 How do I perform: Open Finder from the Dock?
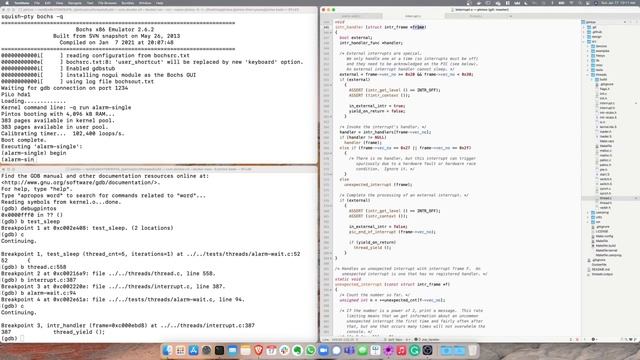click(x=167, y=350)
